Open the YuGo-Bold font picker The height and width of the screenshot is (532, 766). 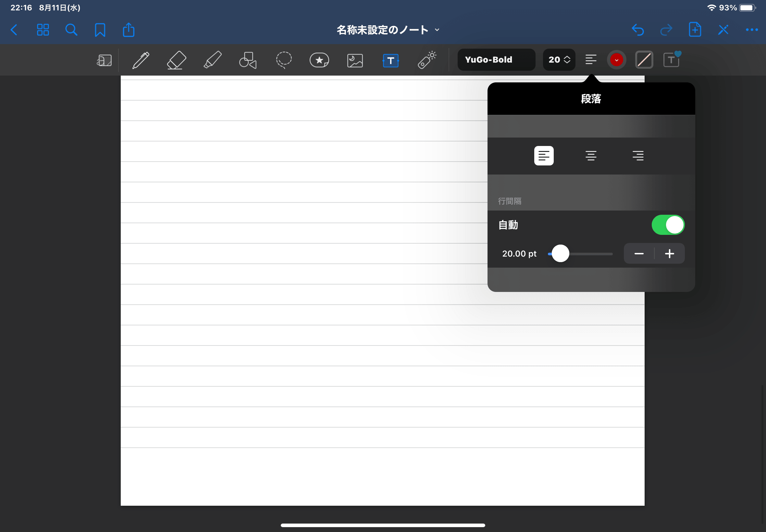(496, 60)
